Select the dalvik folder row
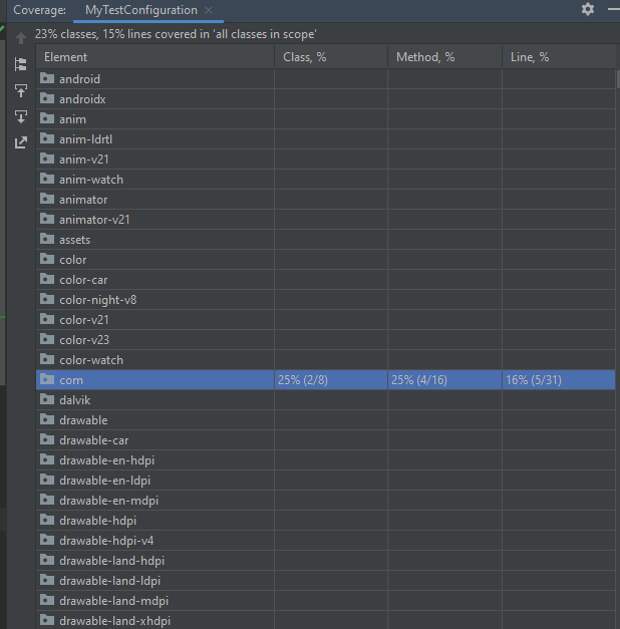The height and width of the screenshot is (629, 620). tap(326, 400)
